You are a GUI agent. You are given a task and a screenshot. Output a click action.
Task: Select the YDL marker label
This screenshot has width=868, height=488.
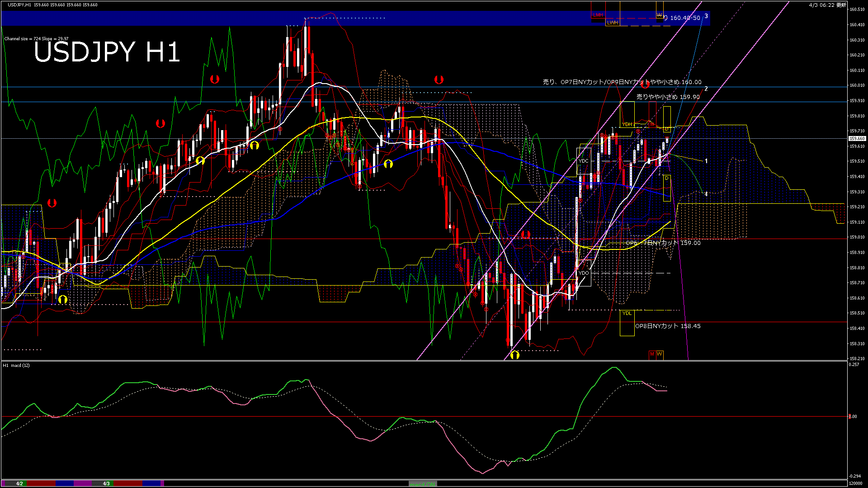(627, 313)
